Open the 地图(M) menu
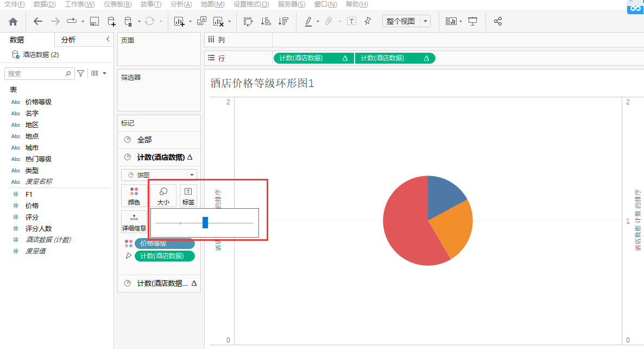The height and width of the screenshot is (349, 644). (212, 4)
